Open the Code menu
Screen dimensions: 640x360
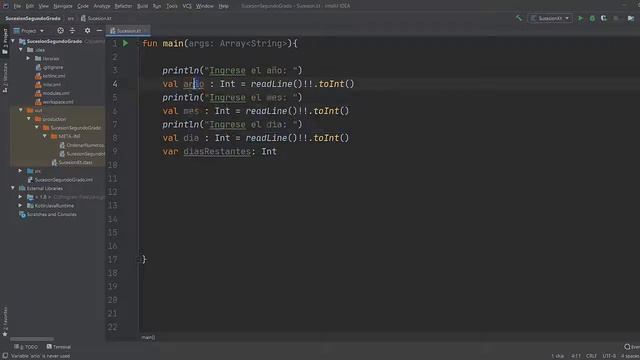[x=83, y=6]
